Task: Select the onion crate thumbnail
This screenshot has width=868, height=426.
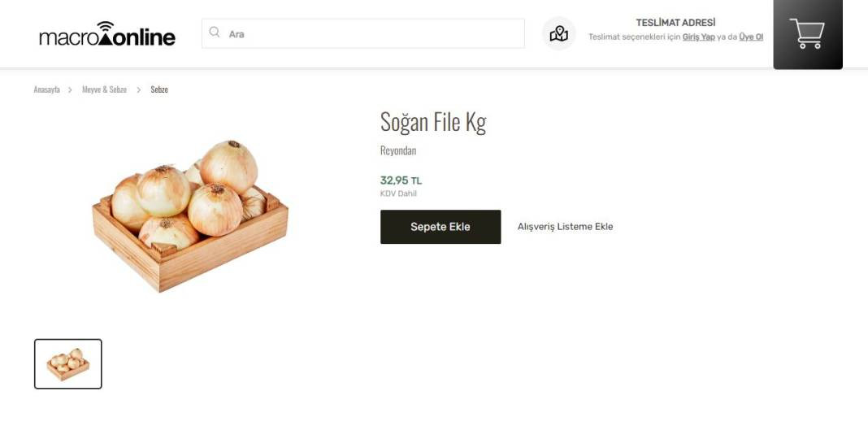Action: [x=68, y=364]
